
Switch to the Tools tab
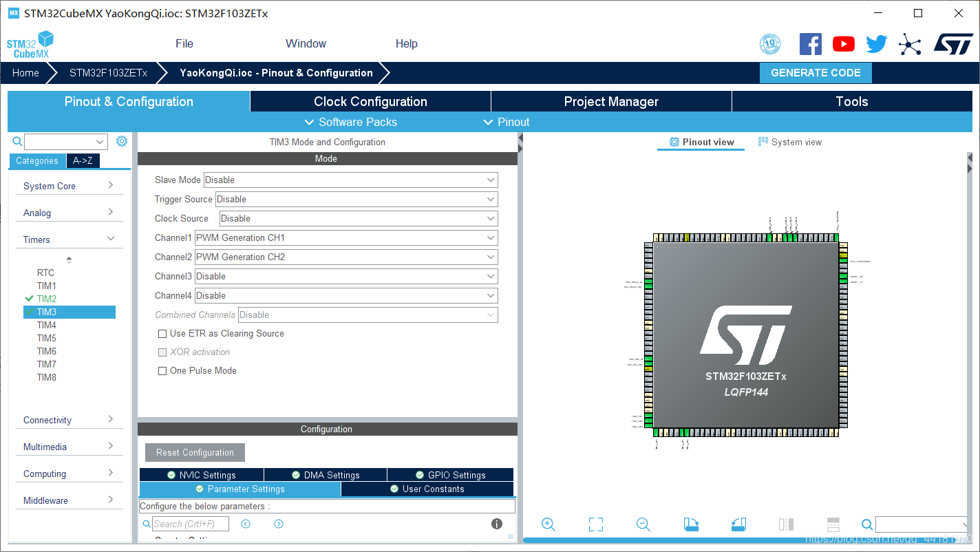coord(852,101)
